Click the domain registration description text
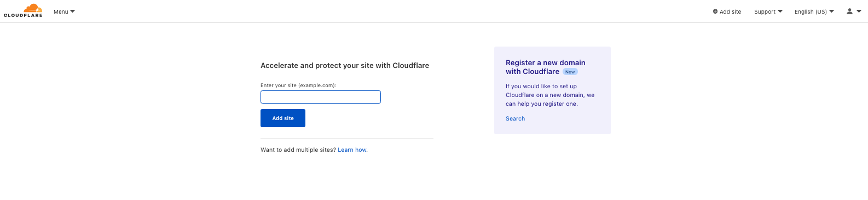Image resolution: width=868 pixels, height=200 pixels. pyautogui.click(x=550, y=95)
